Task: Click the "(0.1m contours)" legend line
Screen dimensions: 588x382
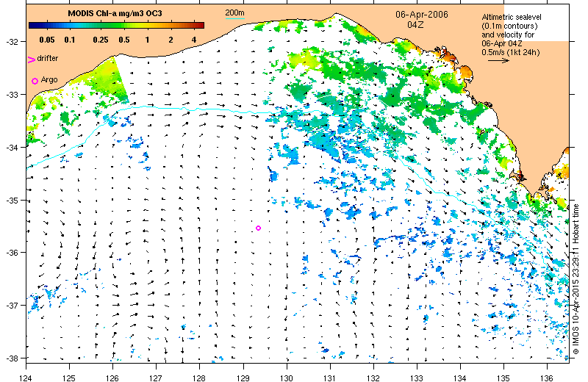Action: click(x=509, y=26)
